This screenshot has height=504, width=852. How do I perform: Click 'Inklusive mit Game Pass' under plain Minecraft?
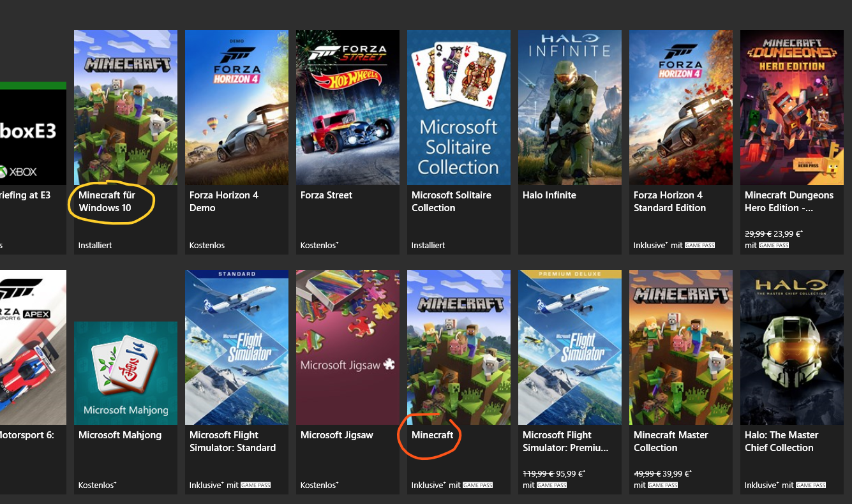tap(452, 485)
